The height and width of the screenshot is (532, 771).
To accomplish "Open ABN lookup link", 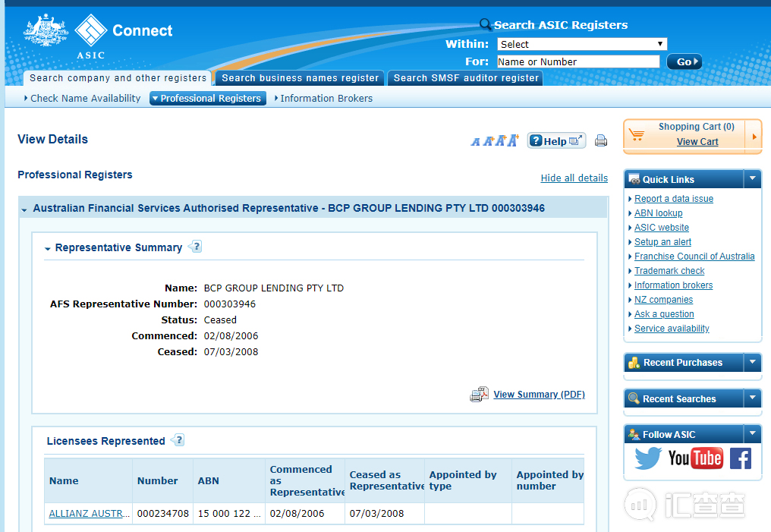I will point(659,213).
